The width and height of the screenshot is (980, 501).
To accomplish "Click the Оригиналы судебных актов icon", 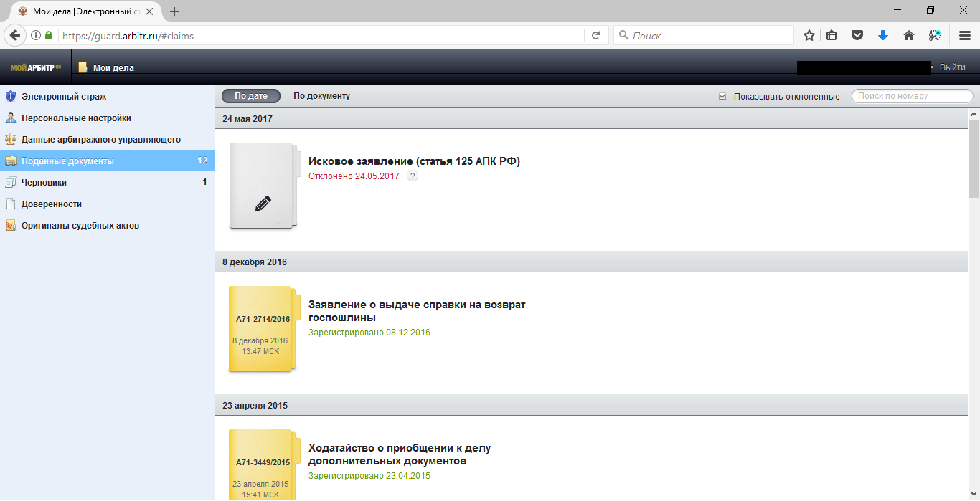I will point(10,225).
